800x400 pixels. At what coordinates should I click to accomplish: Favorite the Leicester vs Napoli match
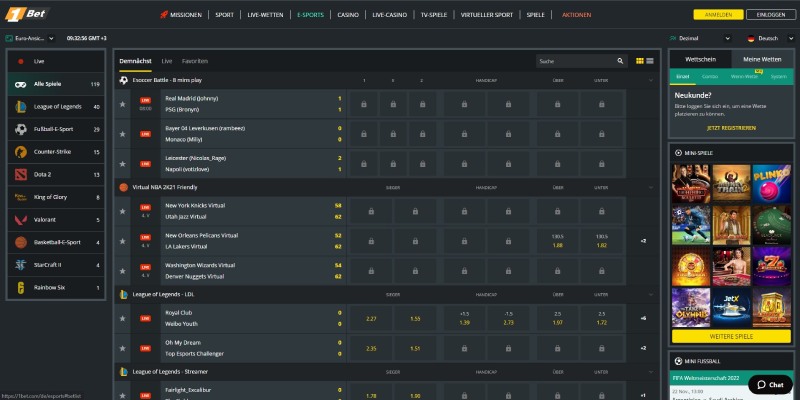pos(122,164)
